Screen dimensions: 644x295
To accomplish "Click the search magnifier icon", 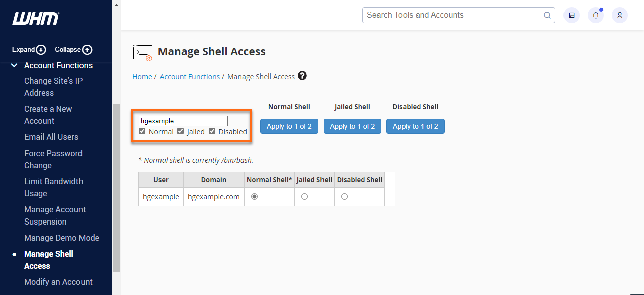I will [x=547, y=15].
